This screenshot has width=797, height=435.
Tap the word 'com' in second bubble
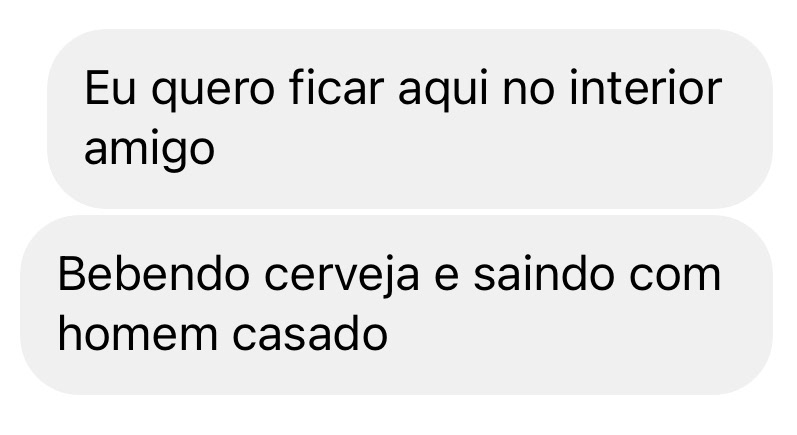pyautogui.click(x=675, y=279)
